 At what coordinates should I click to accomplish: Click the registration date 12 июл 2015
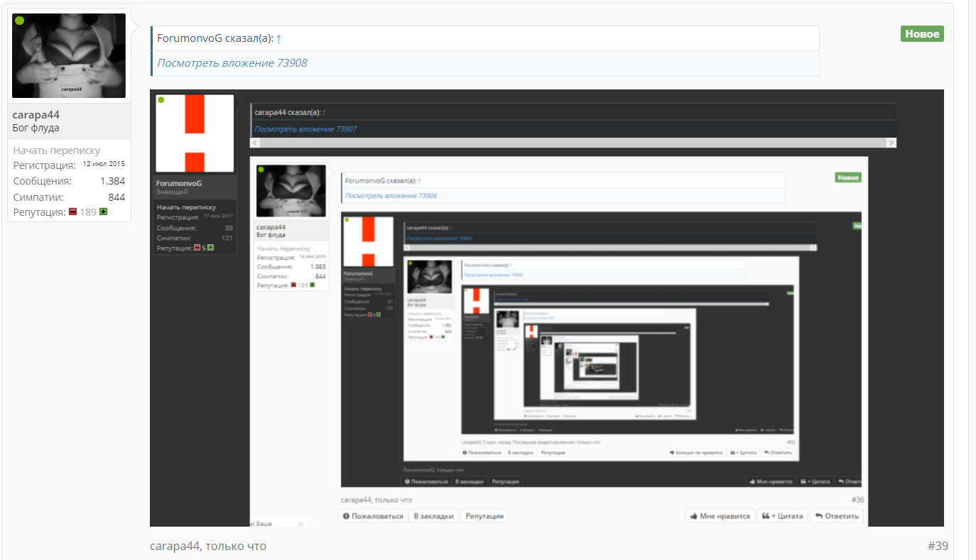104,164
